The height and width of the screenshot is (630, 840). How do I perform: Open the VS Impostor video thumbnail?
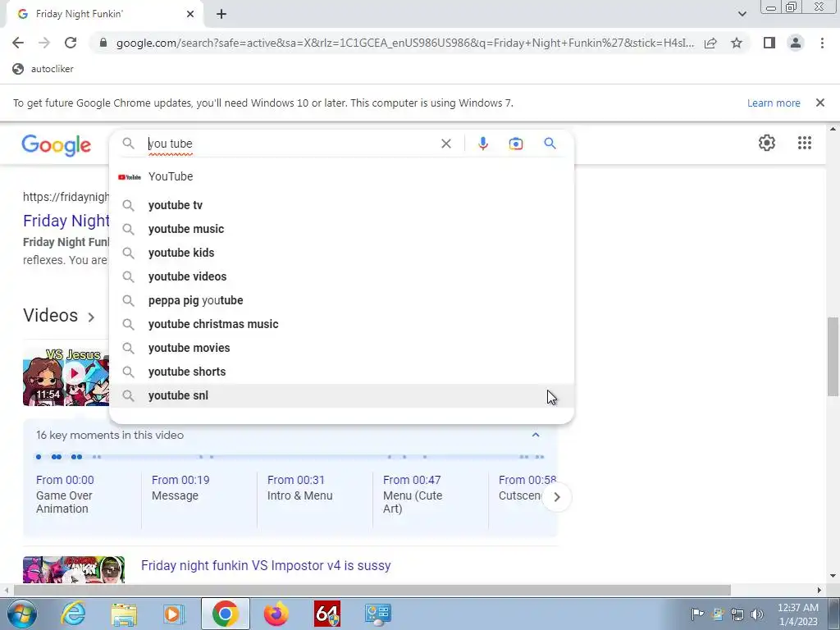point(73,570)
